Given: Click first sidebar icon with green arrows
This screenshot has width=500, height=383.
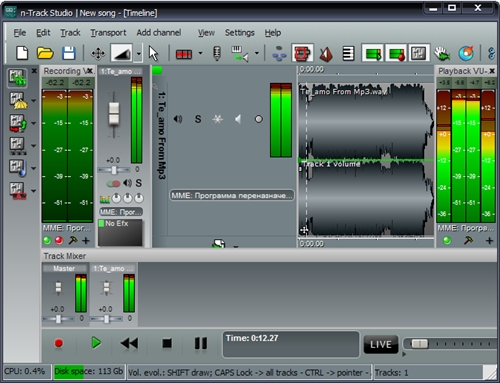Looking at the screenshot, I should [x=17, y=77].
